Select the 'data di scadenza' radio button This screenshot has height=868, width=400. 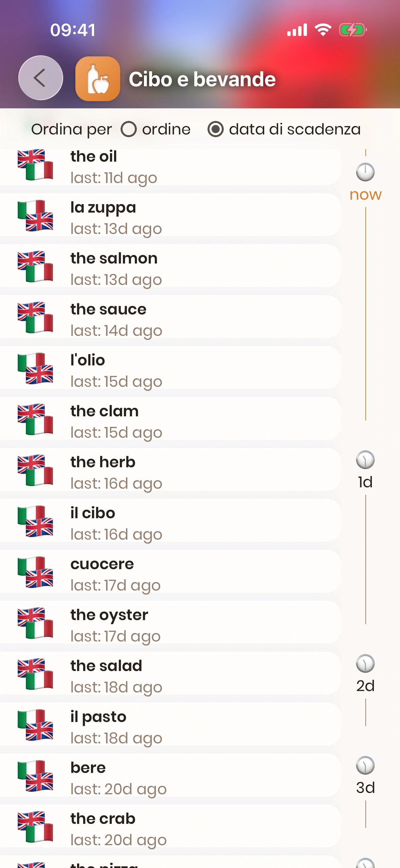pyautogui.click(x=216, y=129)
